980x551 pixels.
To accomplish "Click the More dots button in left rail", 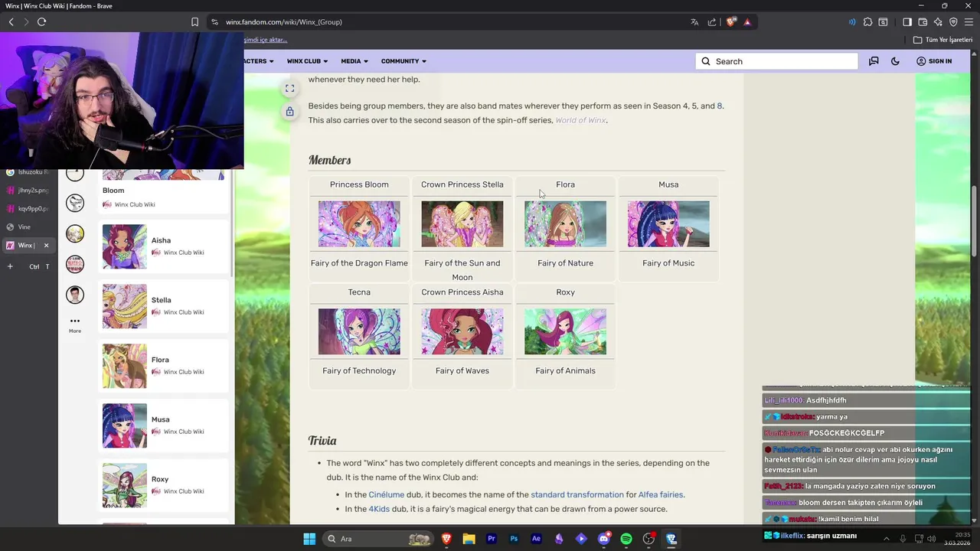I will (74, 324).
